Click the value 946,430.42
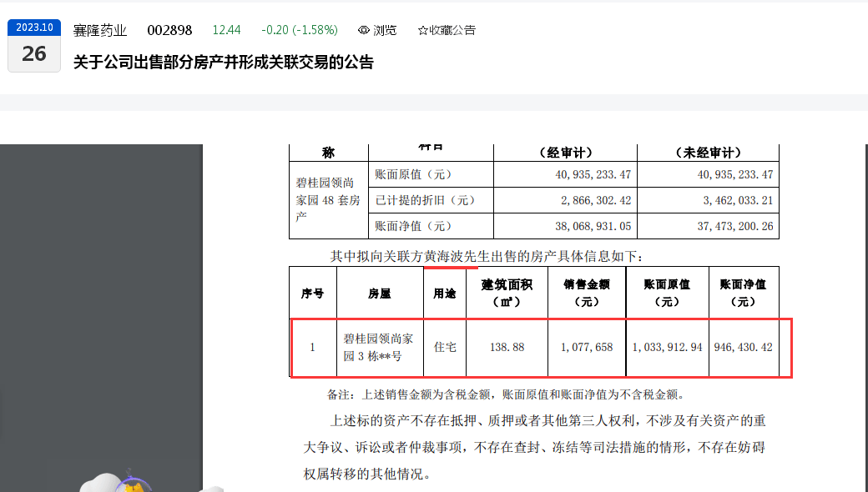868x492 pixels. click(744, 347)
